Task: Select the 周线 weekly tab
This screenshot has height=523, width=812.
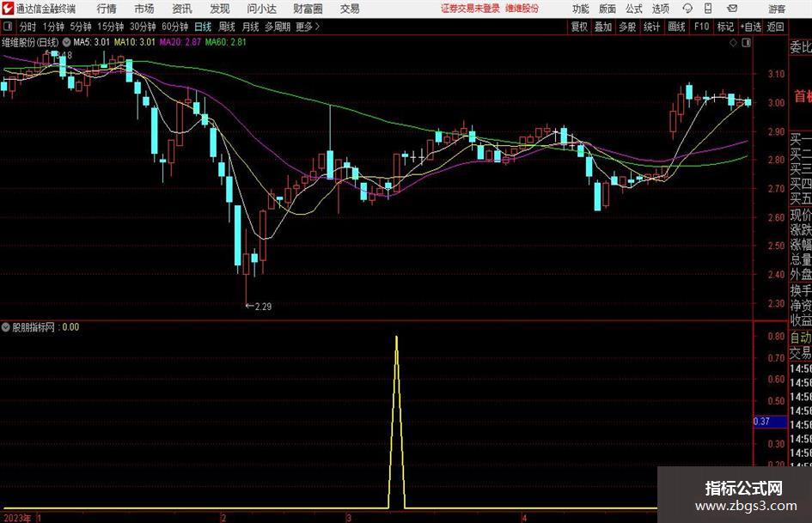Action: point(227,27)
